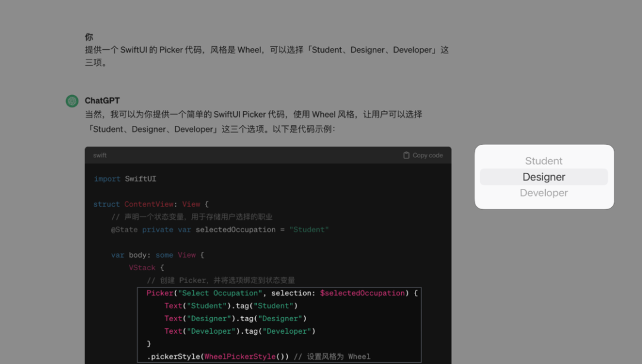Click the "ChatGPT" sender name
642x364 pixels.
pyautogui.click(x=102, y=100)
